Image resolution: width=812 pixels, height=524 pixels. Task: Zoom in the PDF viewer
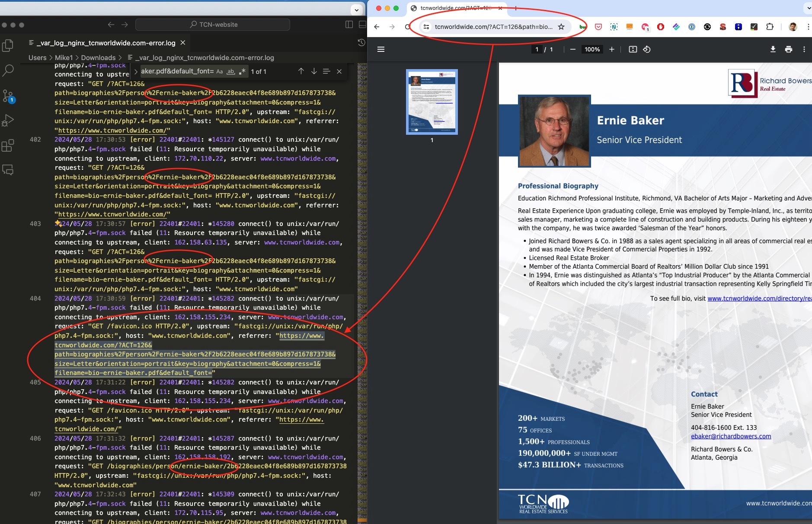pos(612,49)
